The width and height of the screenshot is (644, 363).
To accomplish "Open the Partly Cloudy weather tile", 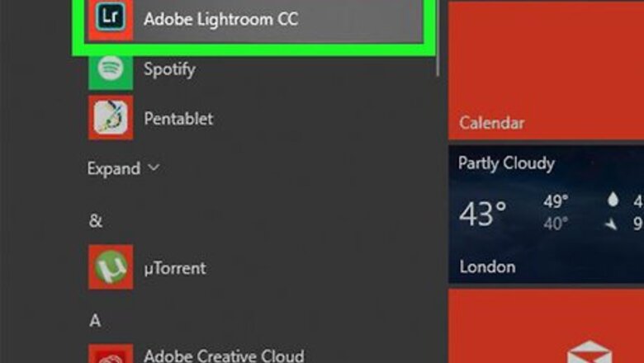I will 546,214.
